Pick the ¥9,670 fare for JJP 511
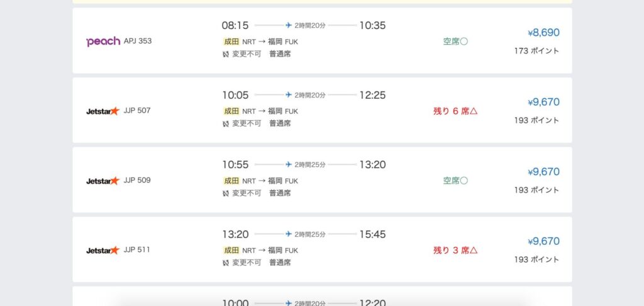Image resolution: width=644 pixels, height=306 pixels. 543,241
